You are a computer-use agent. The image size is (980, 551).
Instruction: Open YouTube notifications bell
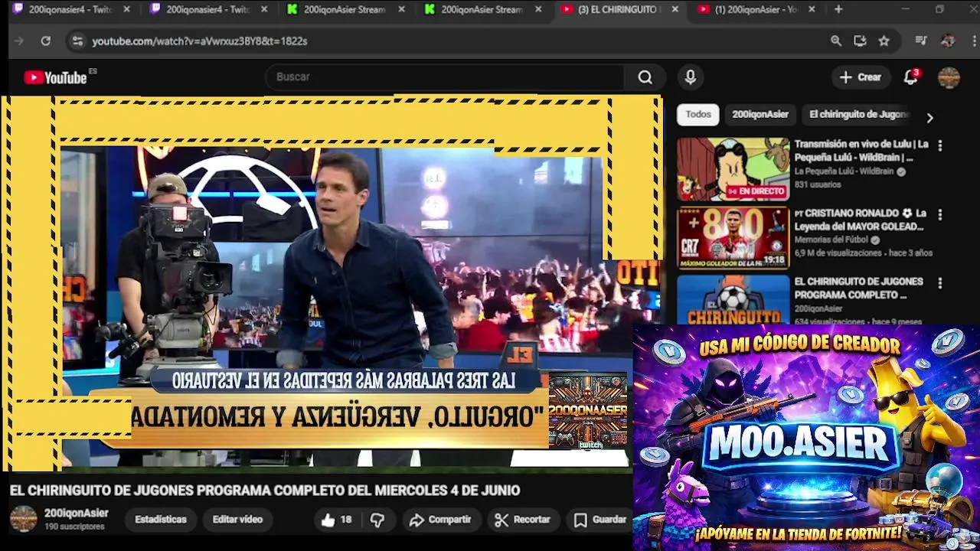pyautogui.click(x=911, y=77)
